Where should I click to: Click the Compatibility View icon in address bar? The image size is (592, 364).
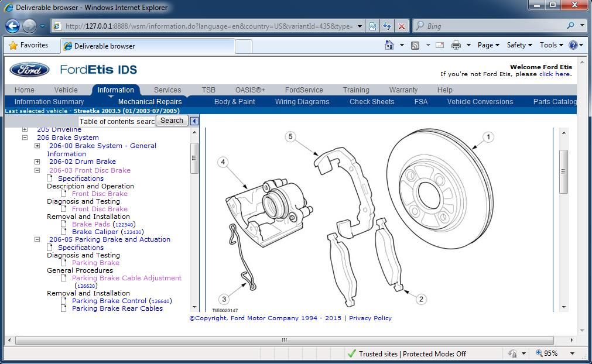[372, 26]
